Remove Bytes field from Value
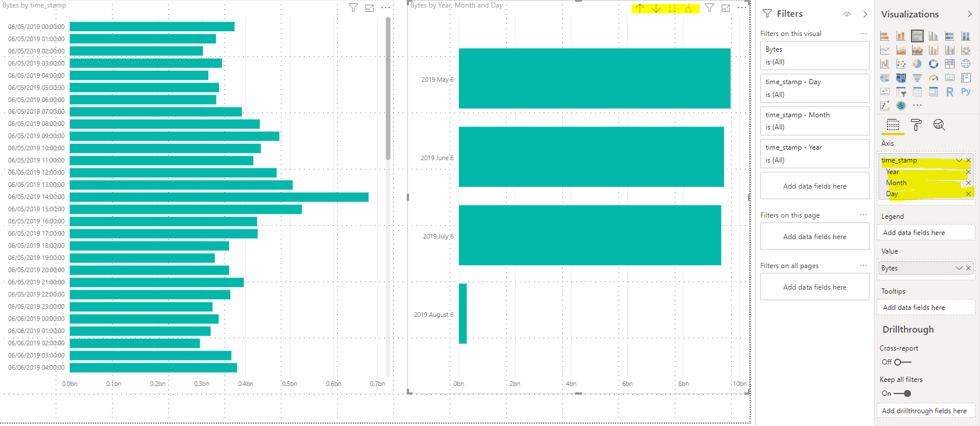 coord(968,268)
